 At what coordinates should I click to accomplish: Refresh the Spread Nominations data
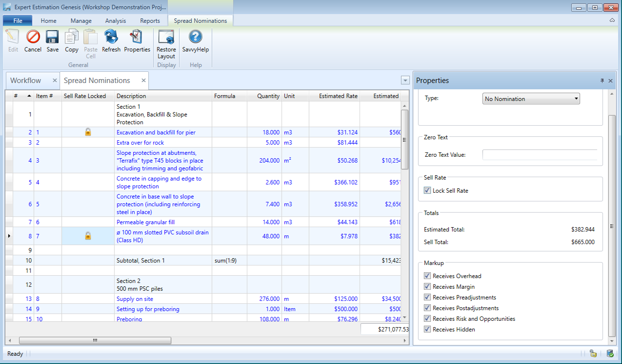coord(111,41)
